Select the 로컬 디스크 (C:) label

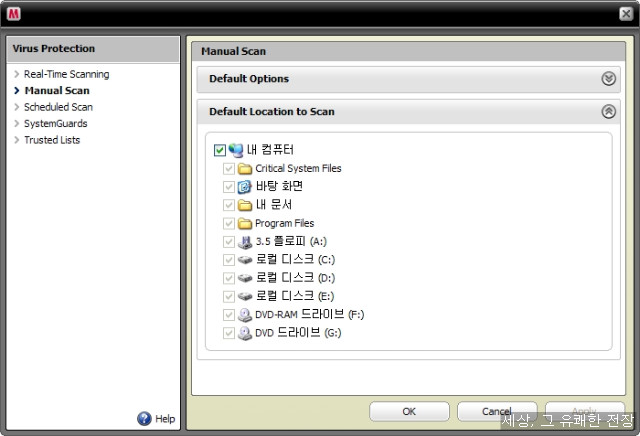(296, 260)
